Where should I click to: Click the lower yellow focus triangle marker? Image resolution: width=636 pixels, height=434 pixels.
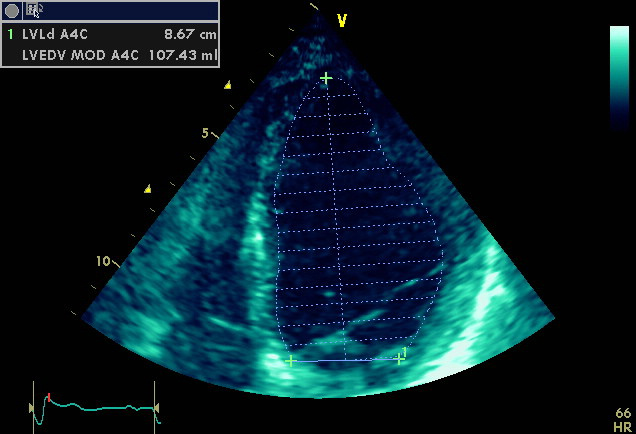pyautogui.click(x=148, y=188)
